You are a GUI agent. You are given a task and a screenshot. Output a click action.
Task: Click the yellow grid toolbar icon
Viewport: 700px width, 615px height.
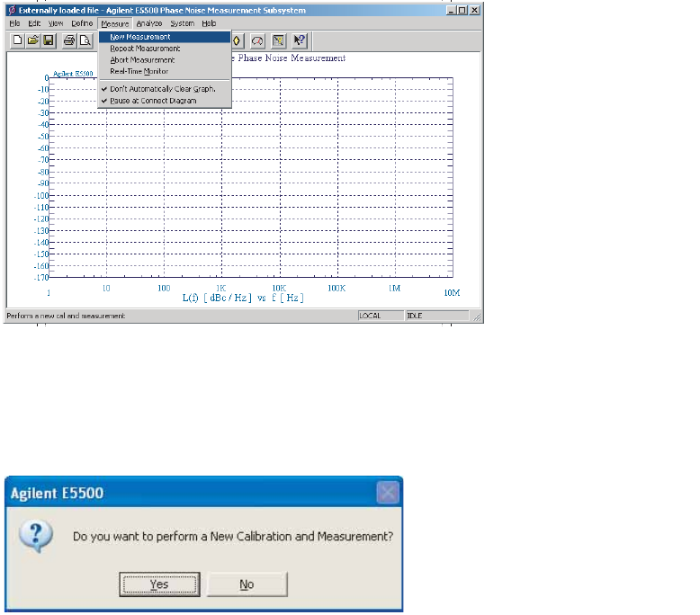278,41
